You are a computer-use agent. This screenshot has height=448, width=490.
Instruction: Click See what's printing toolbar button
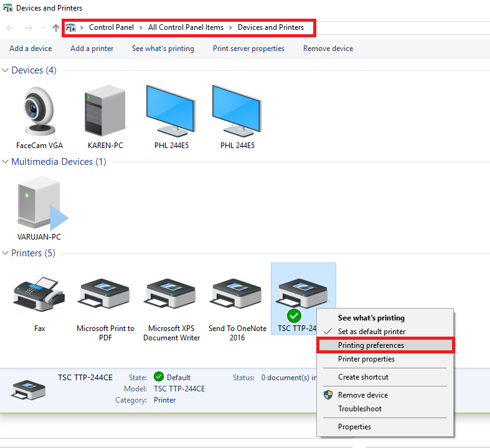163,49
